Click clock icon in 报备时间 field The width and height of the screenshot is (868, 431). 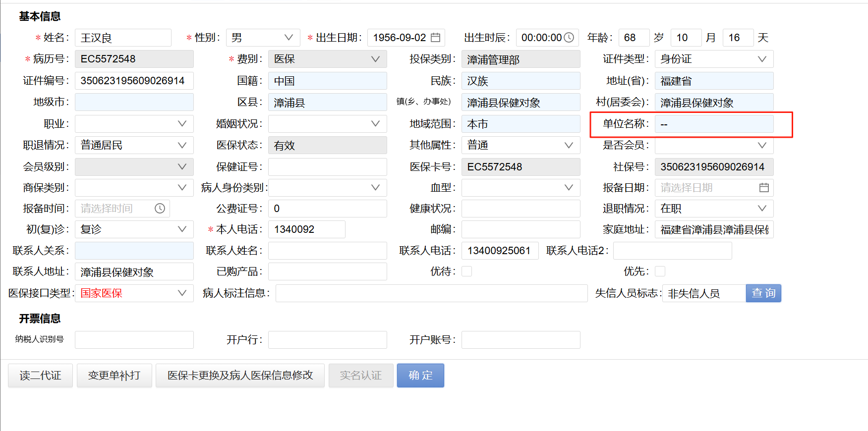point(160,209)
